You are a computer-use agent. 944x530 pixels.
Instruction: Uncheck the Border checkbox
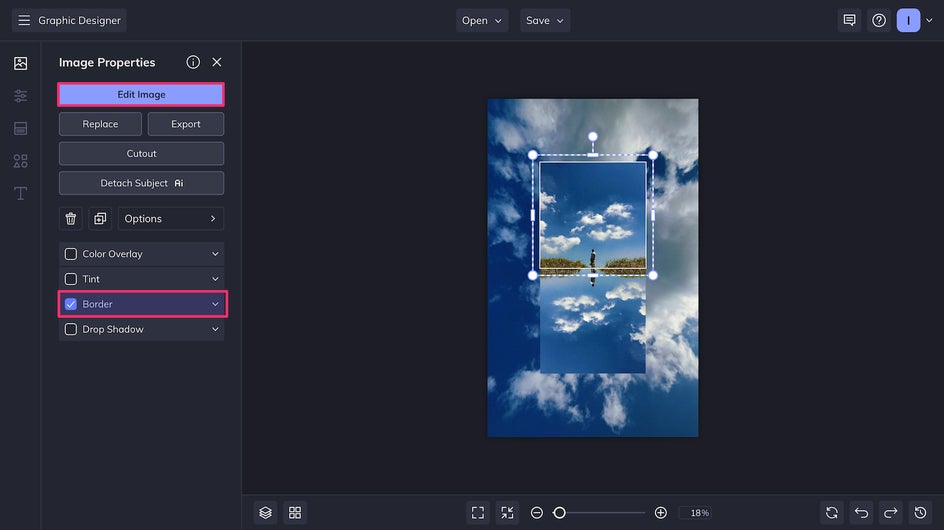[x=70, y=304]
